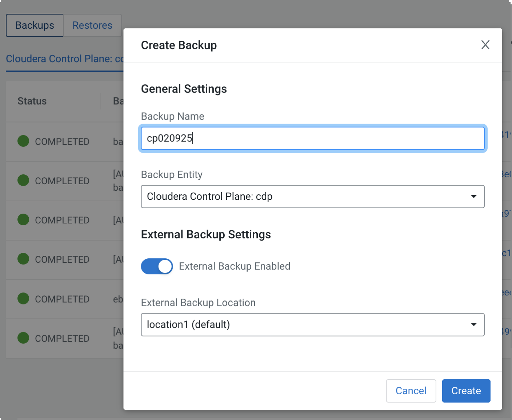
Task: Click the chevron on the Backup Entity field
Action: pos(474,196)
